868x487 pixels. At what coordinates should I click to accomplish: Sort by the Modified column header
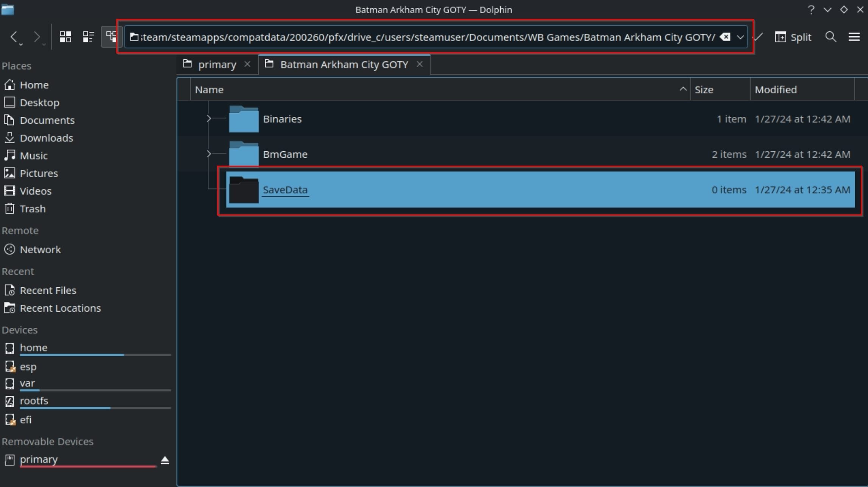click(802, 90)
